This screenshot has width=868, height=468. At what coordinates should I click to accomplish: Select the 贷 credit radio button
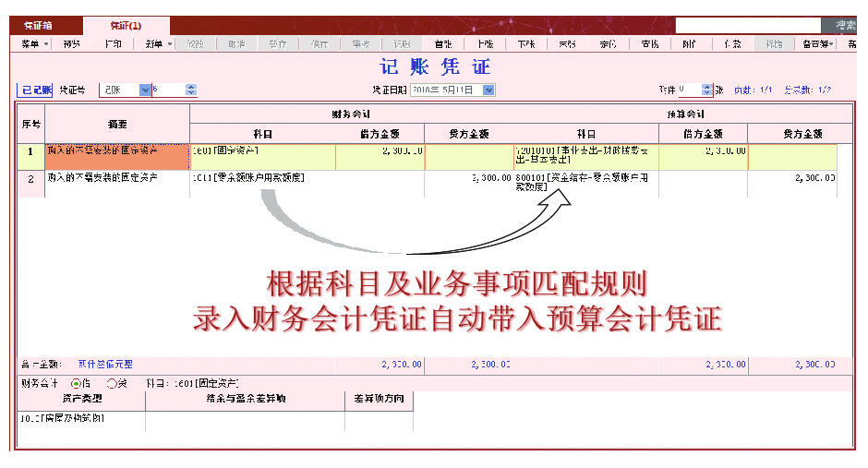(113, 382)
